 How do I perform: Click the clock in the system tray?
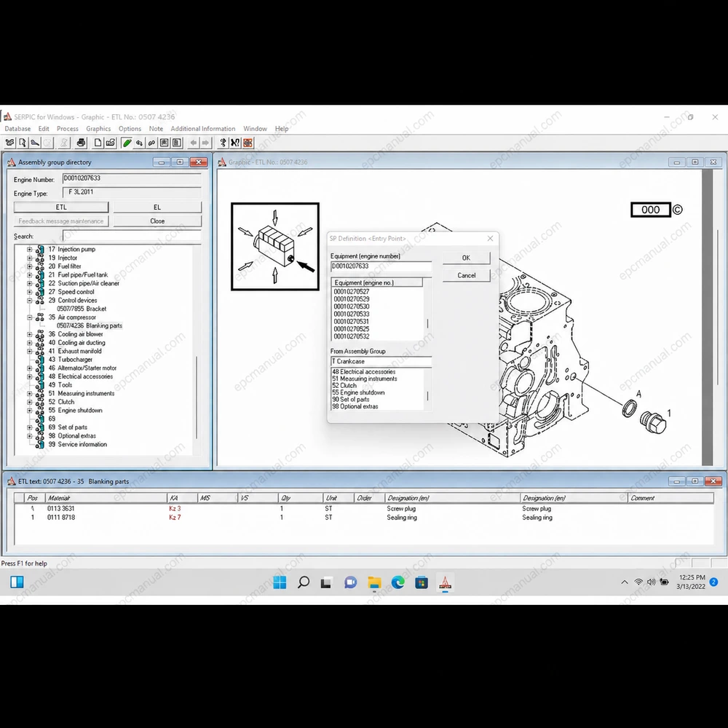(x=692, y=582)
